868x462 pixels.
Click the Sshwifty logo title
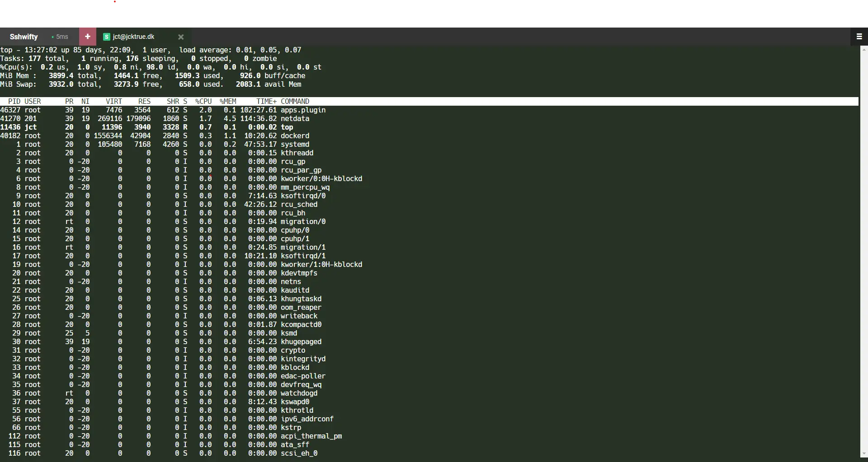(x=24, y=37)
